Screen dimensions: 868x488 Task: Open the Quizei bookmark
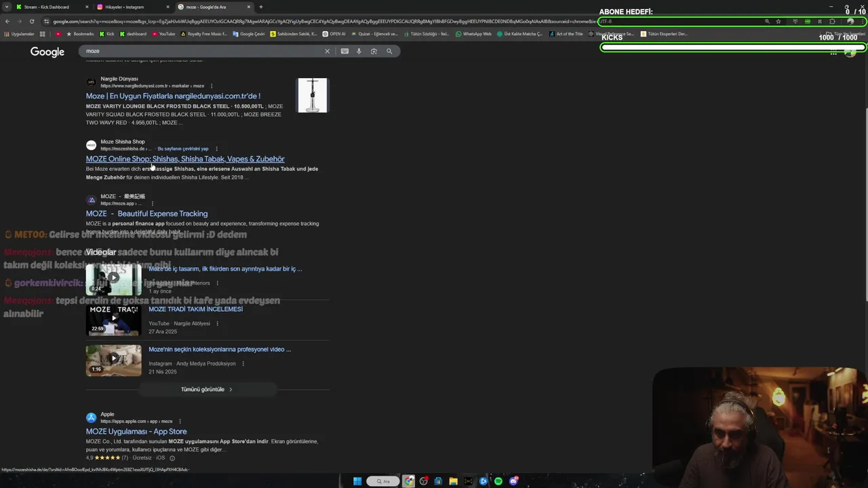pos(374,34)
